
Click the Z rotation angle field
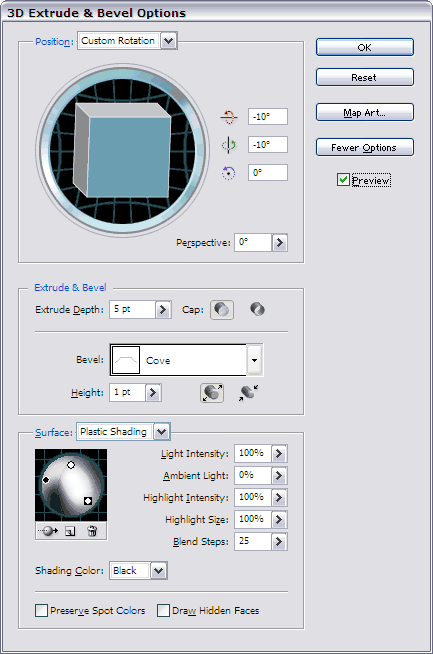coord(268,172)
